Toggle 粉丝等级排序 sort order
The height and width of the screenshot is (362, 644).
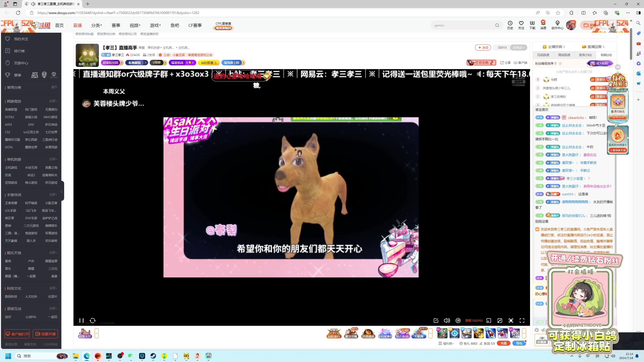(x=546, y=64)
